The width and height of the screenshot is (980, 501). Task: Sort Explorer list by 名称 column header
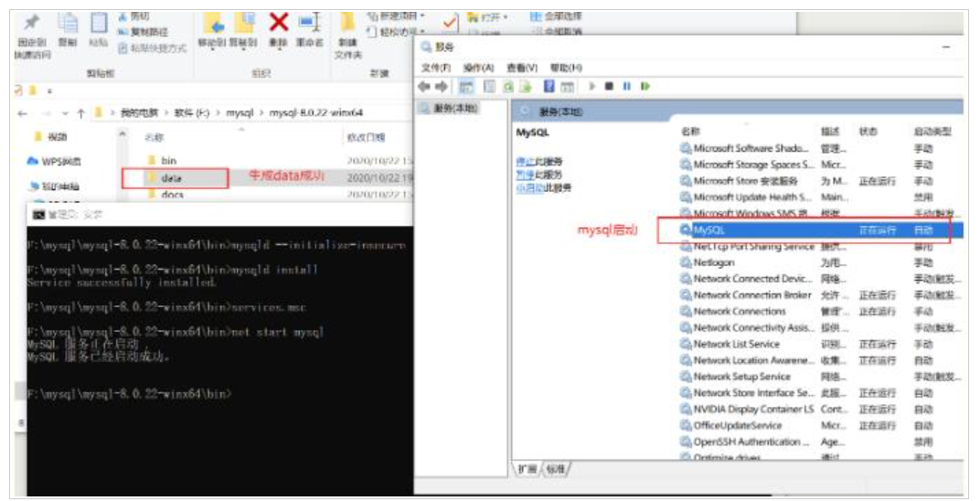point(154,137)
